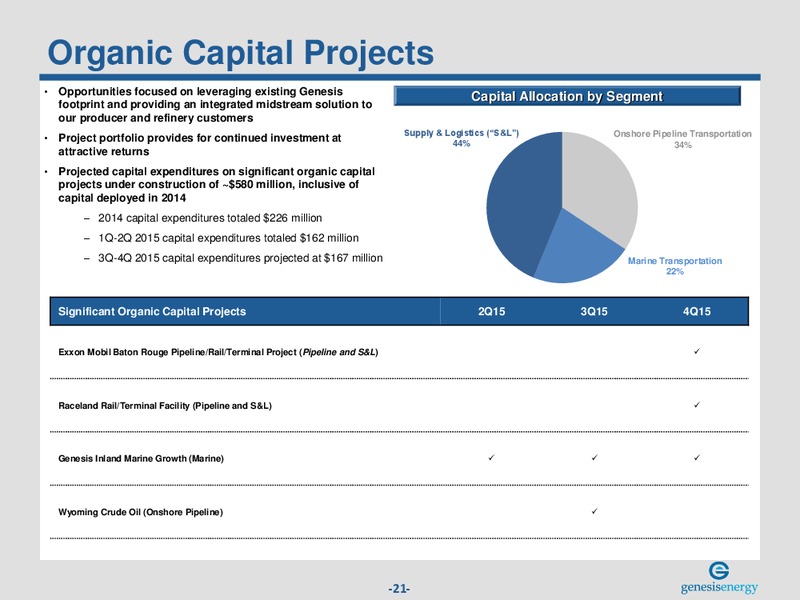The height and width of the screenshot is (600, 800).
Task: Click the 3Q15 checkmark for Wyoming Crude Oil
Action: [x=594, y=511]
